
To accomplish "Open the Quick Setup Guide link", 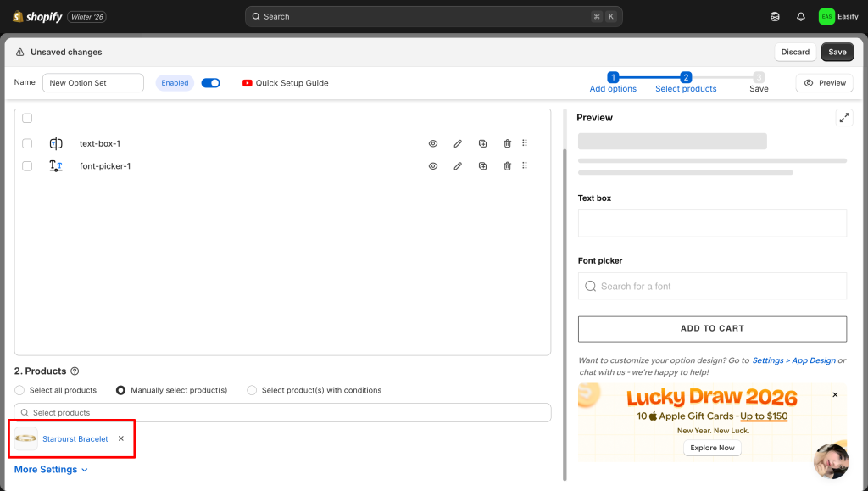I will 285,83.
